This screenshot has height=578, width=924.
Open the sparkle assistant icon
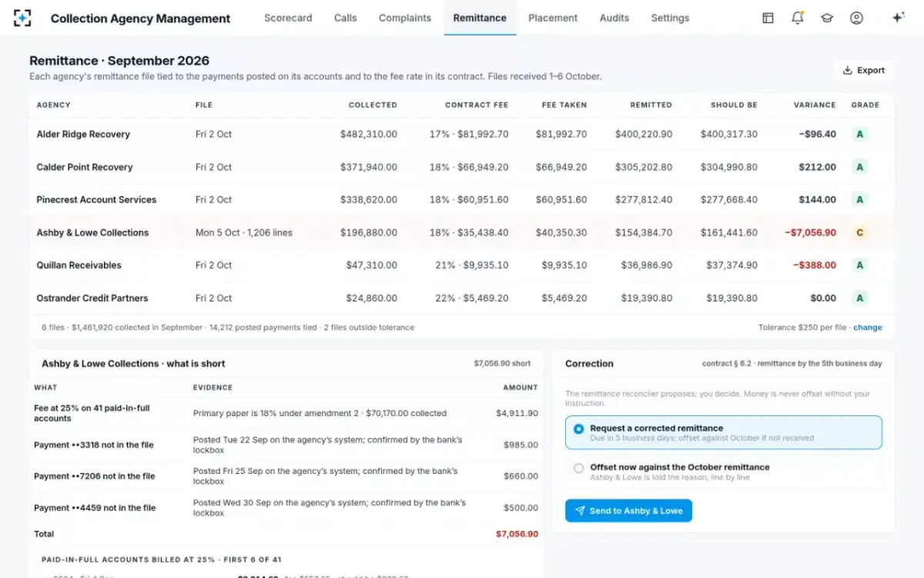click(x=898, y=18)
